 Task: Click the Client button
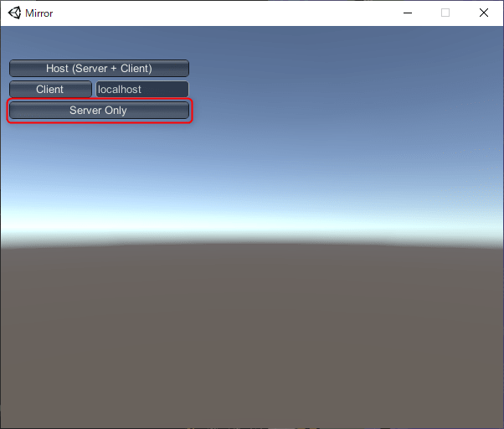click(x=50, y=89)
